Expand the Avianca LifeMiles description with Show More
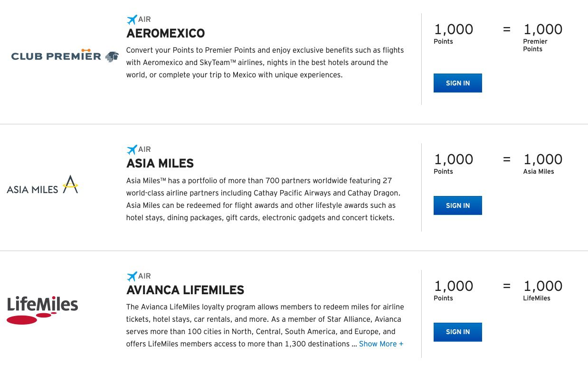This screenshot has height=373, width=588. tap(381, 344)
